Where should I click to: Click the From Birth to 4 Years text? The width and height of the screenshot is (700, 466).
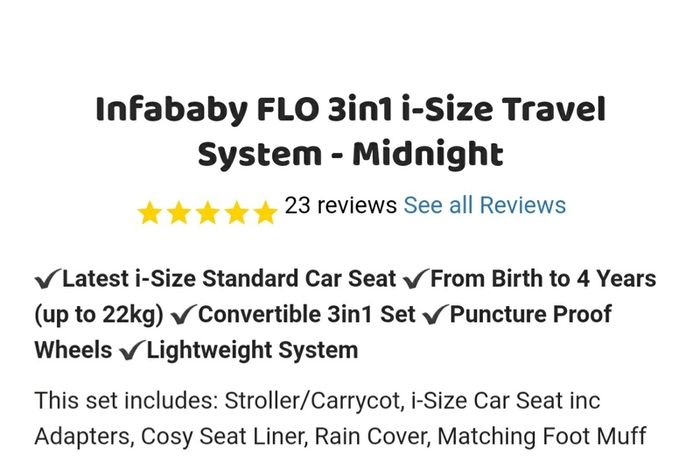pyautogui.click(x=543, y=279)
